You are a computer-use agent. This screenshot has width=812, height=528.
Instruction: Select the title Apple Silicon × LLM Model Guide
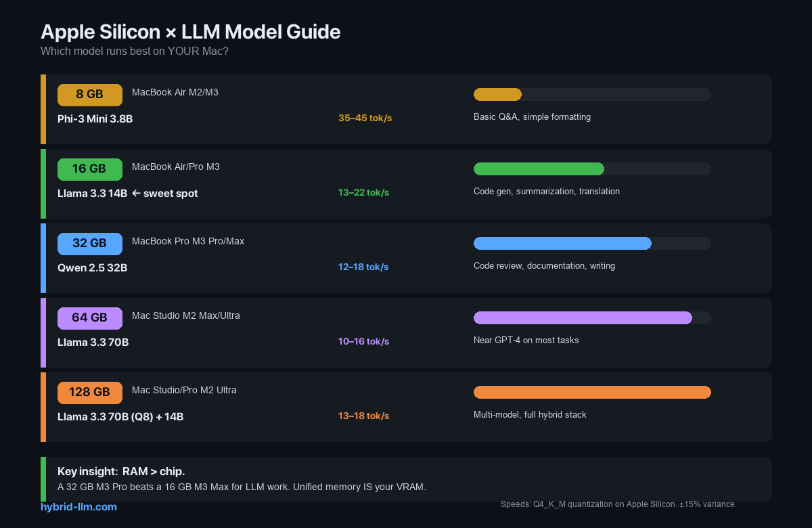(x=191, y=32)
